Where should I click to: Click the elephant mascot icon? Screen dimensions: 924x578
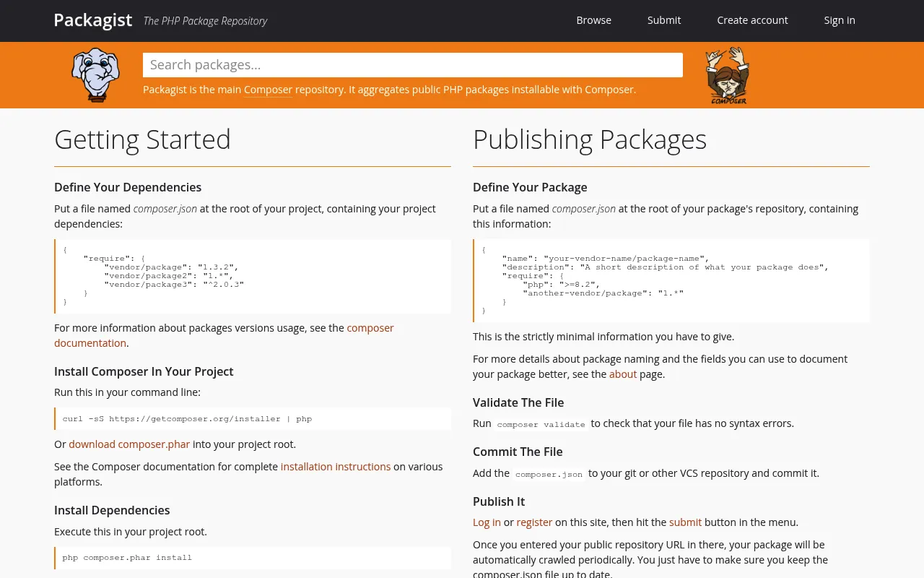pos(95,74)
